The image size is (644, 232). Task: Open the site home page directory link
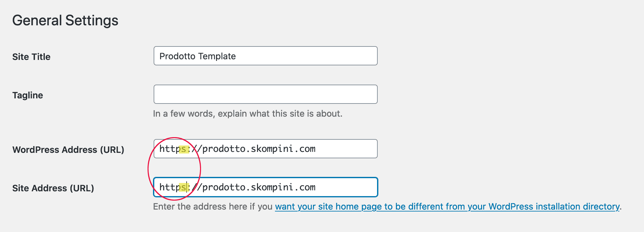point(447,207)
